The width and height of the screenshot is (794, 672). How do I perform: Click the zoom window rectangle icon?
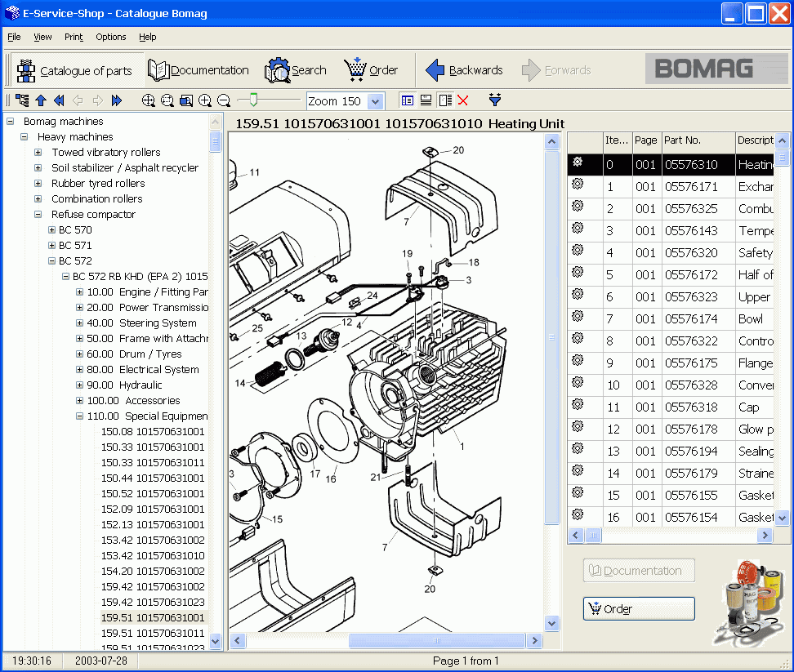[186, 100]
